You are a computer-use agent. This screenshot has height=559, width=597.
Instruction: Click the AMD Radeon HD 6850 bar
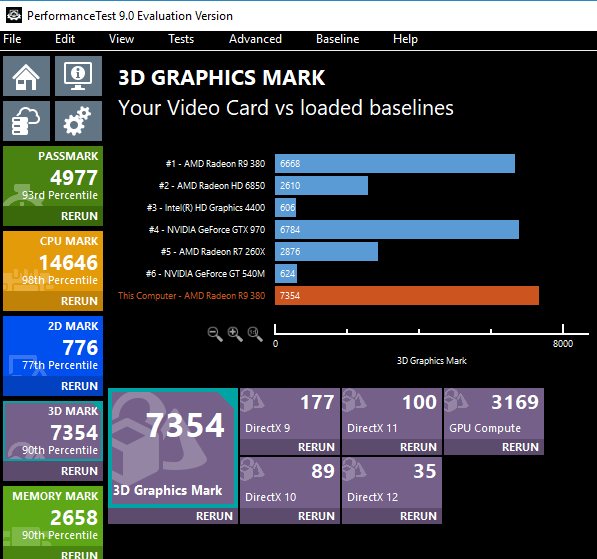321,185
